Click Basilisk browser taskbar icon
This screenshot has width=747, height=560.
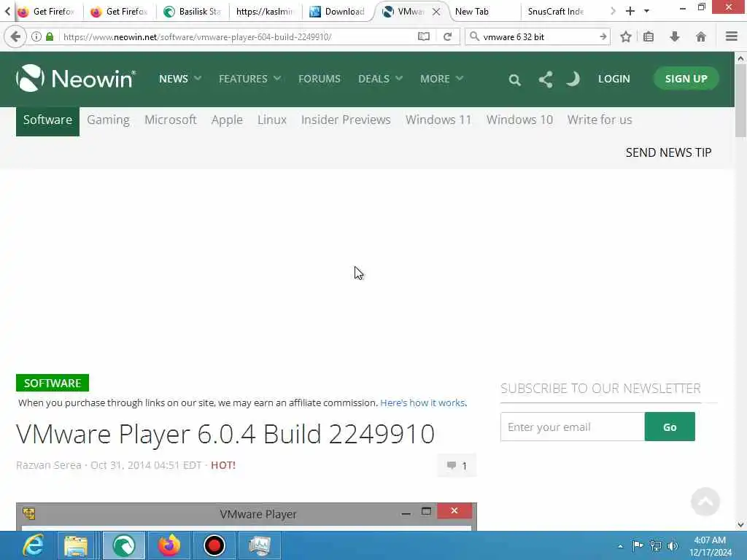pos(124,545)
